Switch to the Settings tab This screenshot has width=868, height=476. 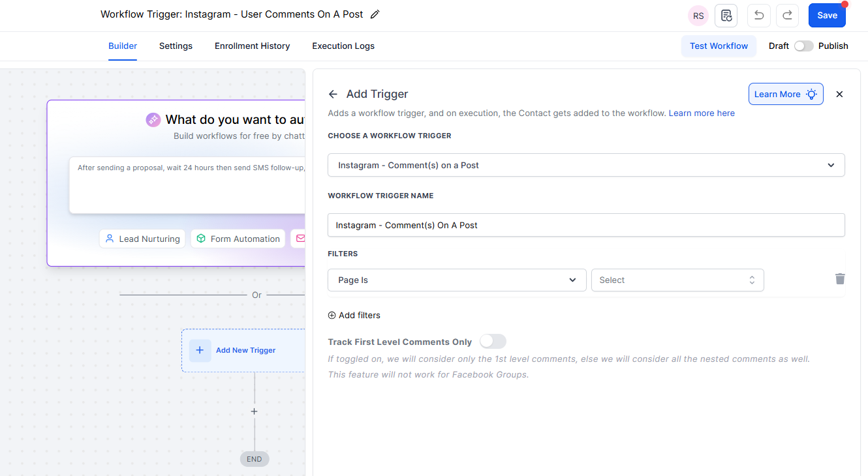pyautogui.click(x=176, y=46)
